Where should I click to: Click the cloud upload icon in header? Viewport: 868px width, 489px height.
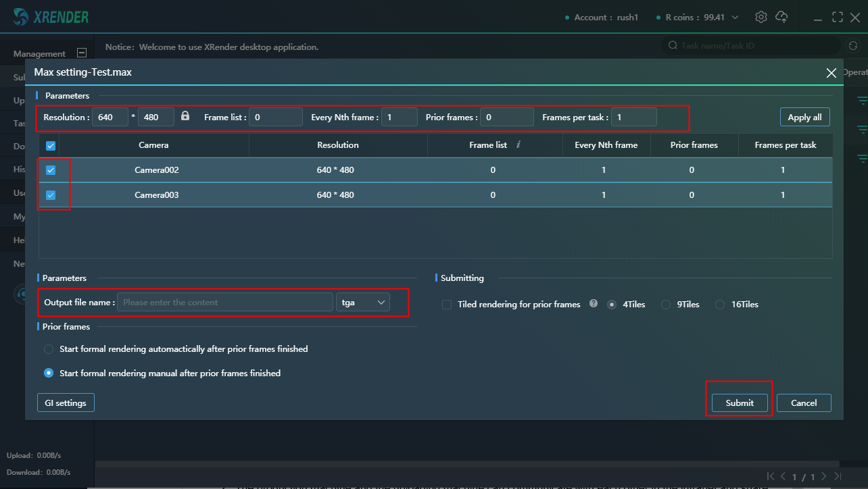[781, 17]
